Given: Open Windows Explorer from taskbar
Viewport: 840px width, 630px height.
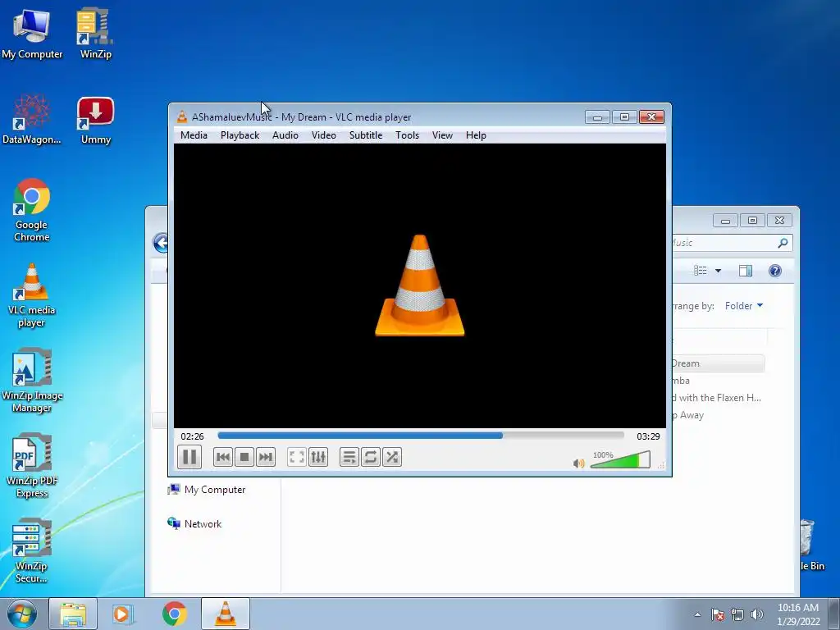Looking at the screenshot, I should [73, 614].
